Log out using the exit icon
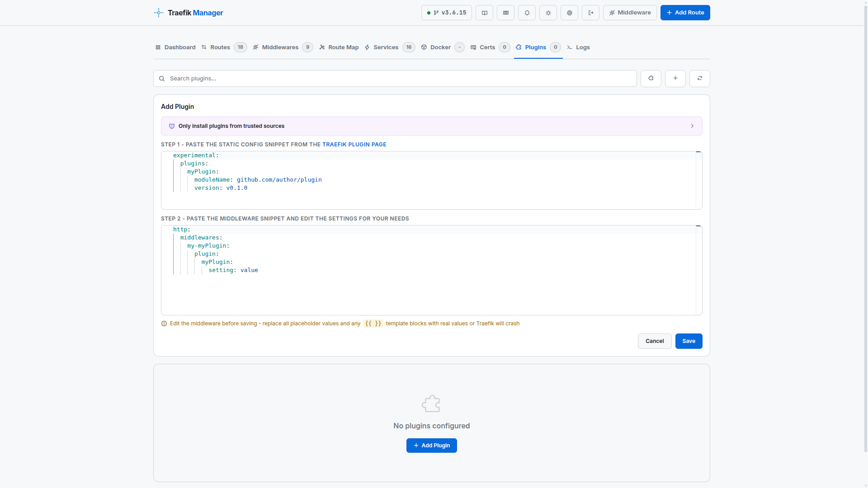The width and height of the screenshot is (868, 488). 591,13
